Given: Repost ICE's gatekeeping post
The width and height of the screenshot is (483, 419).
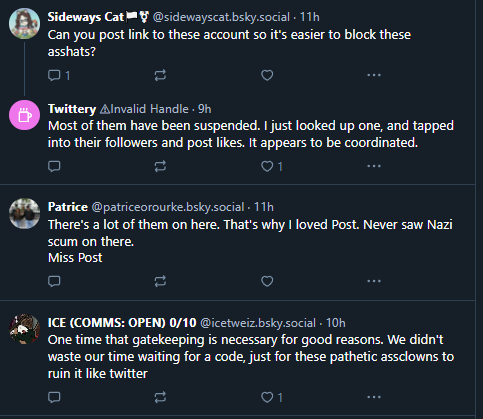Looking at the screenshot, I should coord(160,397).
